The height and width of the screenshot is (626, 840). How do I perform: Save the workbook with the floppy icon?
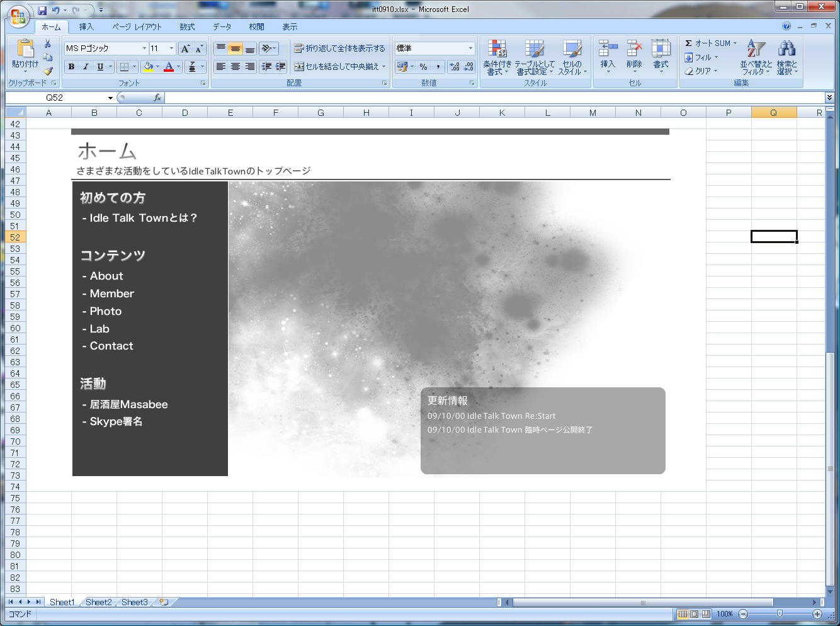click(42, 10)
